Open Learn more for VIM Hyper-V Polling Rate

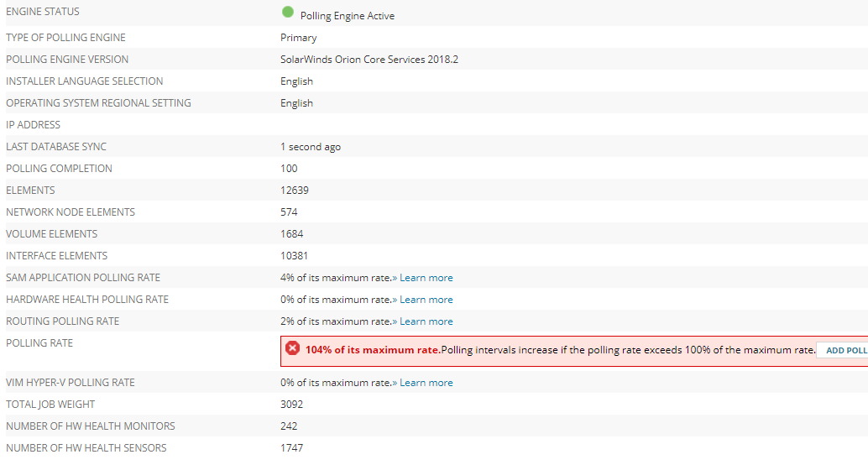tap(426, 383)
